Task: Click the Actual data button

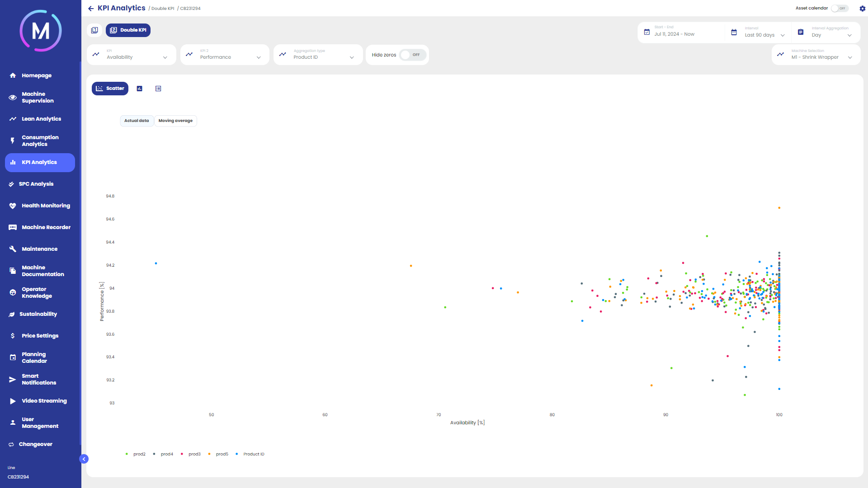Action: coord(137,121)
